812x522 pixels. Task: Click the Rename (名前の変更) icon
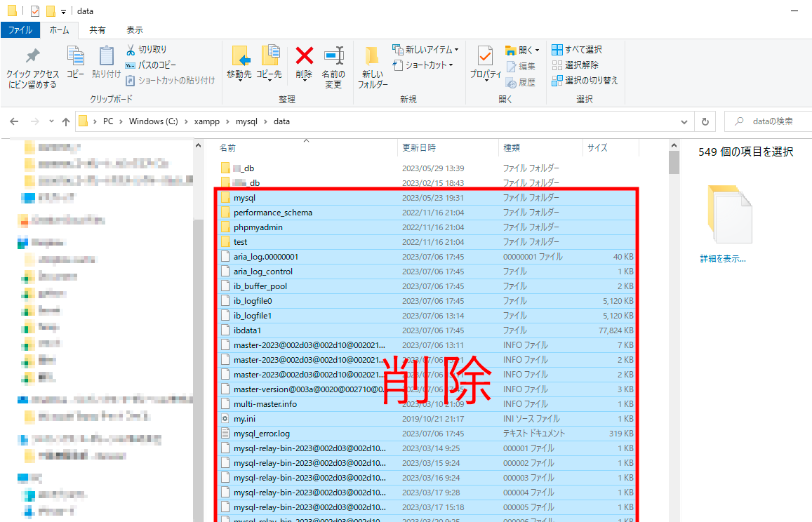[333, 56]
